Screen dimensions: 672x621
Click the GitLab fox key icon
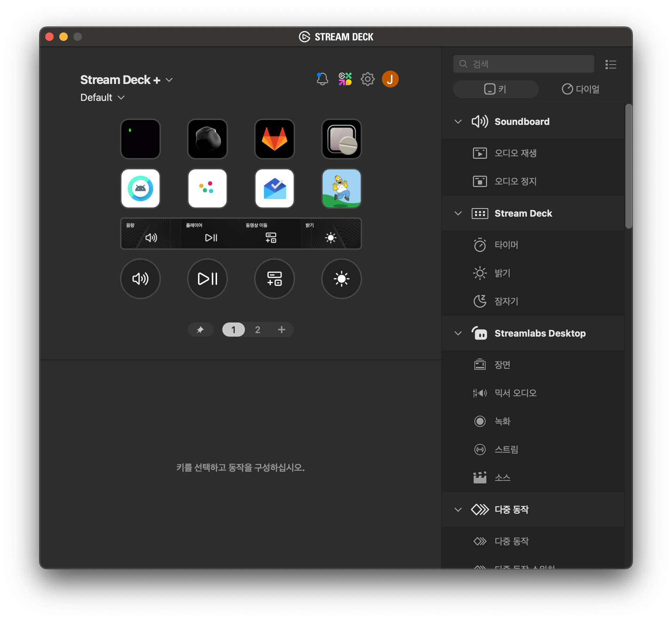click(274, 139)
